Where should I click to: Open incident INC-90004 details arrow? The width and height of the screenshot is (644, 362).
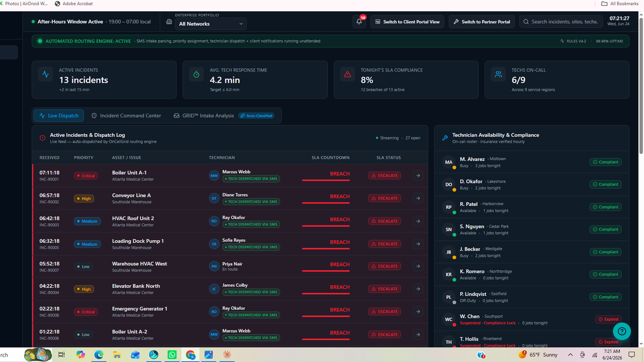418,289
